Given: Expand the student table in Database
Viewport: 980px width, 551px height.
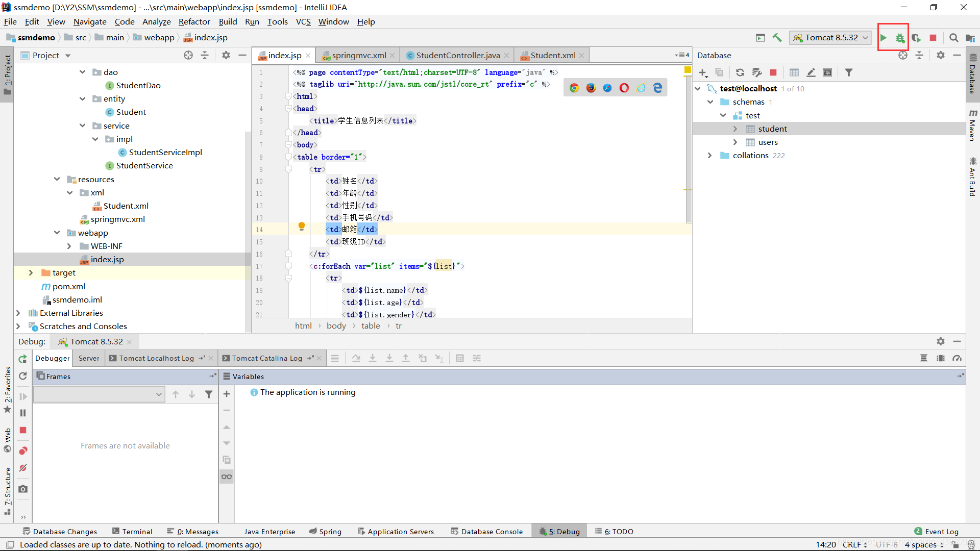Looking at the screenshot, I should (x=735, y=129).
